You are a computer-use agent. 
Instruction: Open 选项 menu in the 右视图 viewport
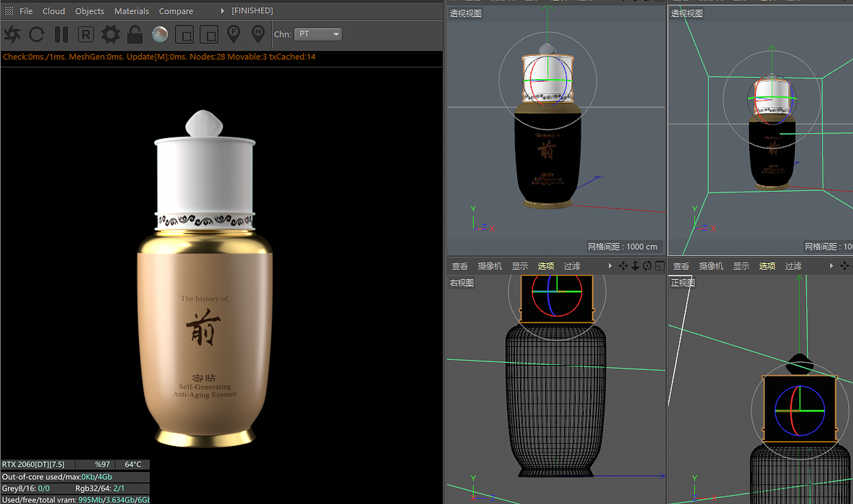click(x=546, y=266)
